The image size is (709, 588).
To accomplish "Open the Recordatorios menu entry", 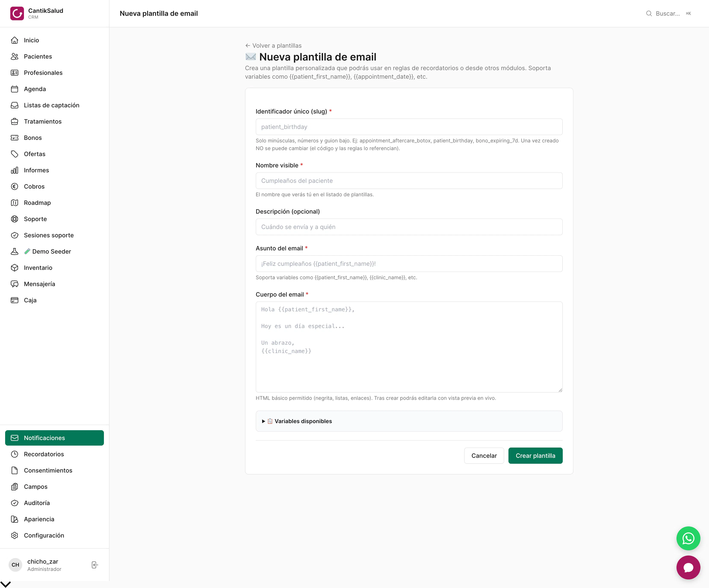I will pyautogui.click(x=54, y=454).
